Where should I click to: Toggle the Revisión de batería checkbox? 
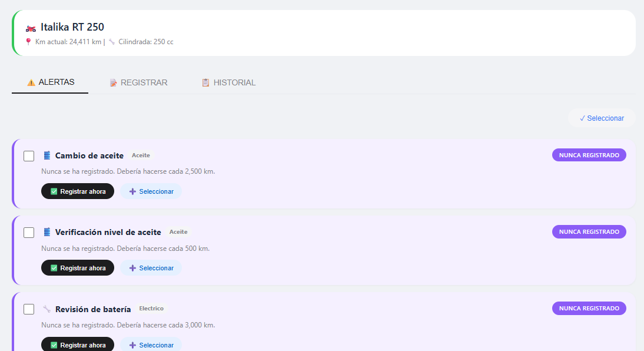pyautogui.click(x=29, y=309)
